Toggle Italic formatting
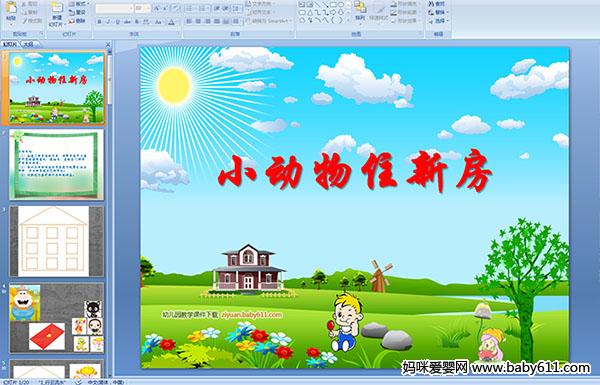The height and width of the screenshot is (385, 600). click(108, 22)
